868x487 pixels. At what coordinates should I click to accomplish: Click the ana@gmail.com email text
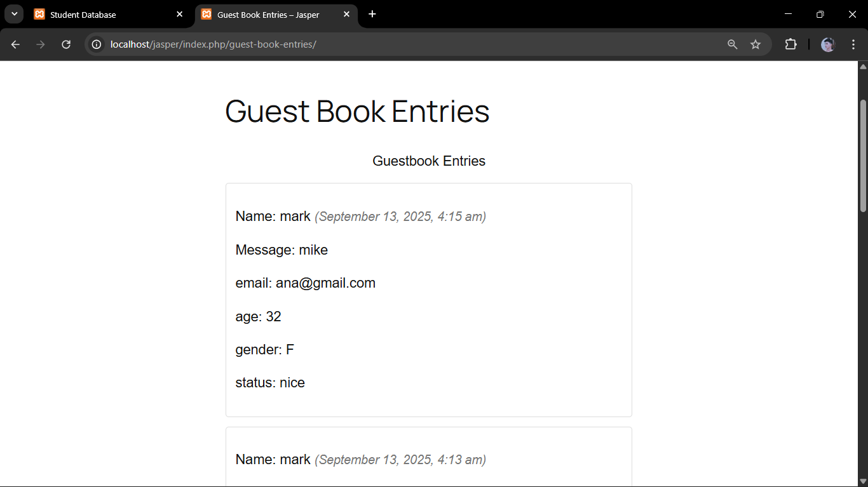325,283
